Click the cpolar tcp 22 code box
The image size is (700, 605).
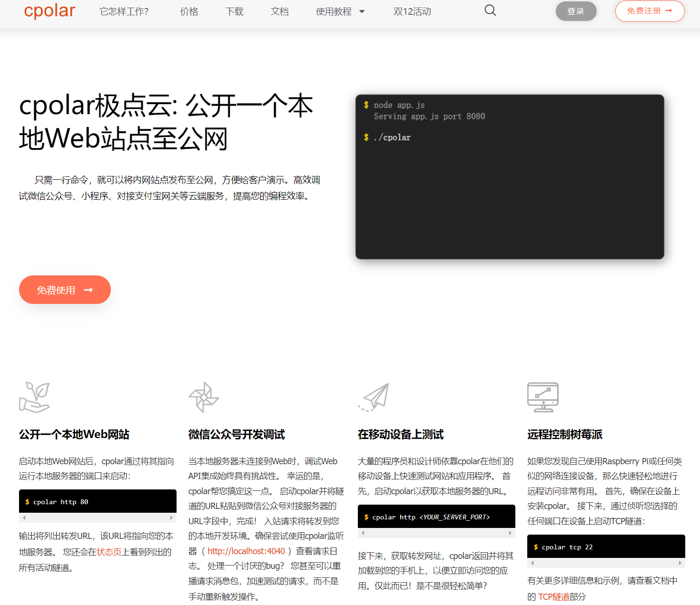(606, 546)
